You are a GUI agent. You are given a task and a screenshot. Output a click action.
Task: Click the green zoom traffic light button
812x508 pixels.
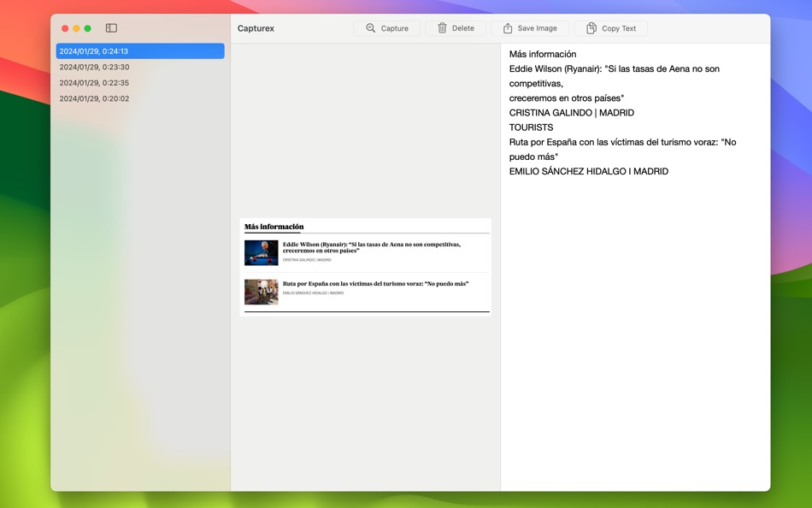86,27
